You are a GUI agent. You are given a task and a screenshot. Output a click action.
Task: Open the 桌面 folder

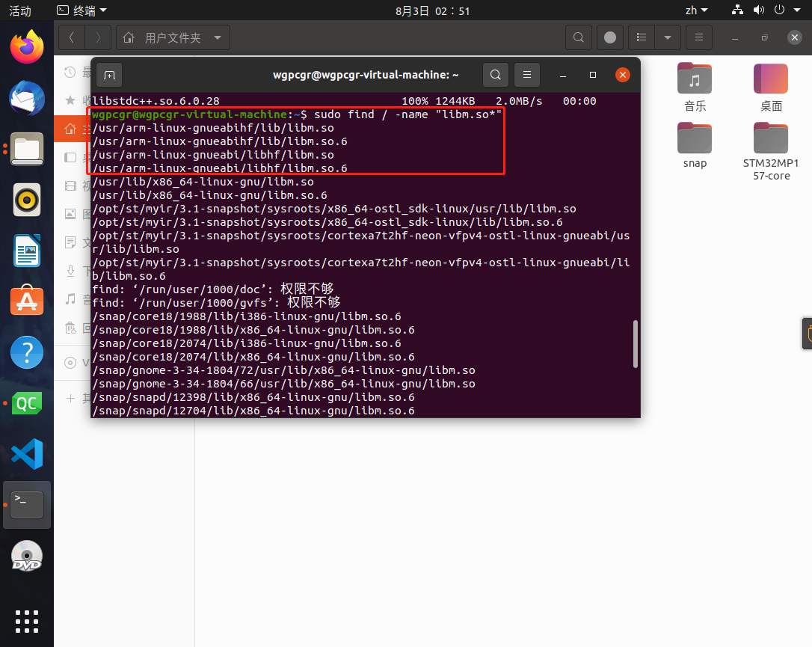[x=771, y=88]
